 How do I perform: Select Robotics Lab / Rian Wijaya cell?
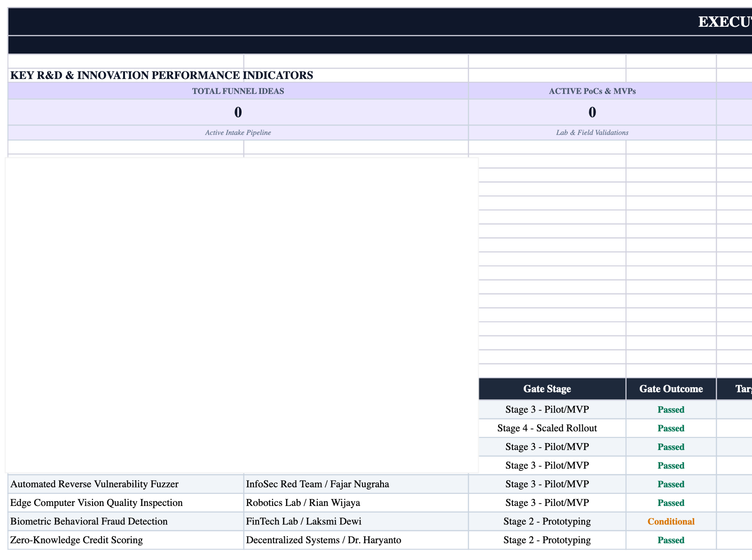click(x=356, y=503)
